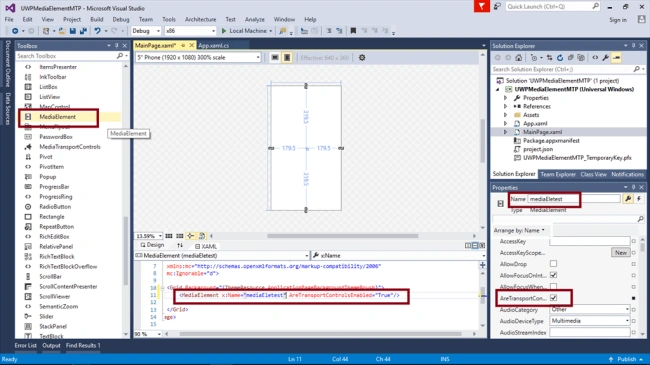
Task: Select MediaElement in Toolbox
Action: 58,117
